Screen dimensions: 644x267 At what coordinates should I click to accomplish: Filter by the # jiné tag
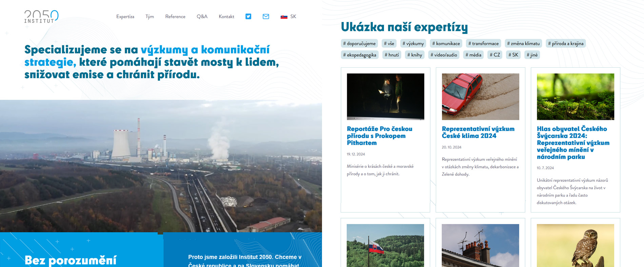coord(532,55)
